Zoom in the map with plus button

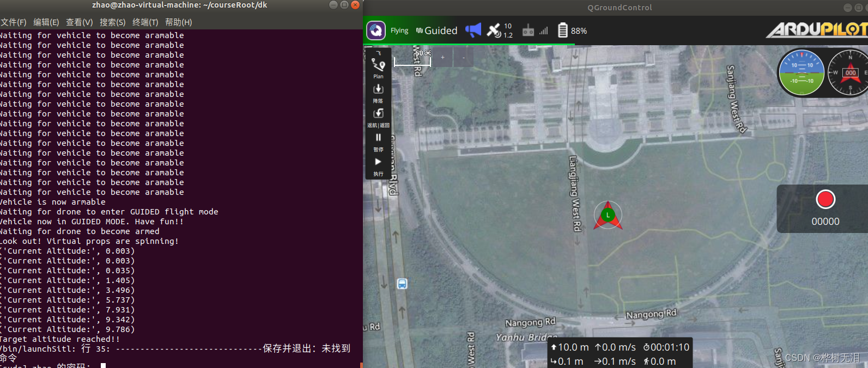pyautogui.click(x=443, y=57)
